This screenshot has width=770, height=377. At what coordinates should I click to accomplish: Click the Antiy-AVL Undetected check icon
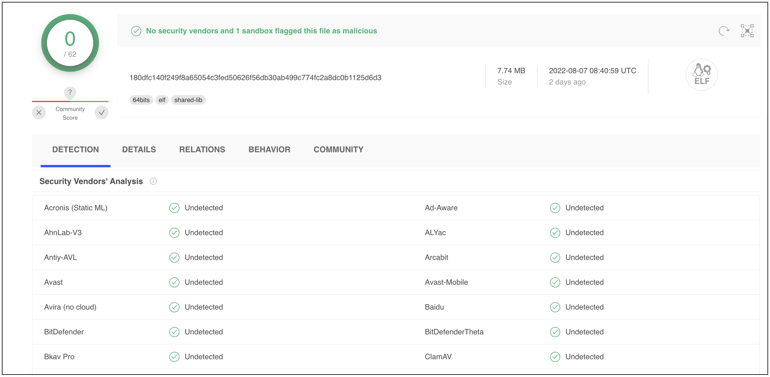point(174,258)
